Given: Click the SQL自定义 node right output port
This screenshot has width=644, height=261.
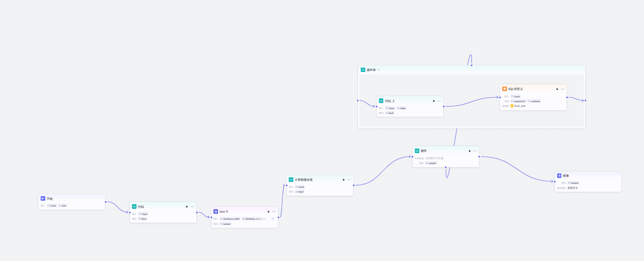Looking at the screenshot, I should coord(567,97).
